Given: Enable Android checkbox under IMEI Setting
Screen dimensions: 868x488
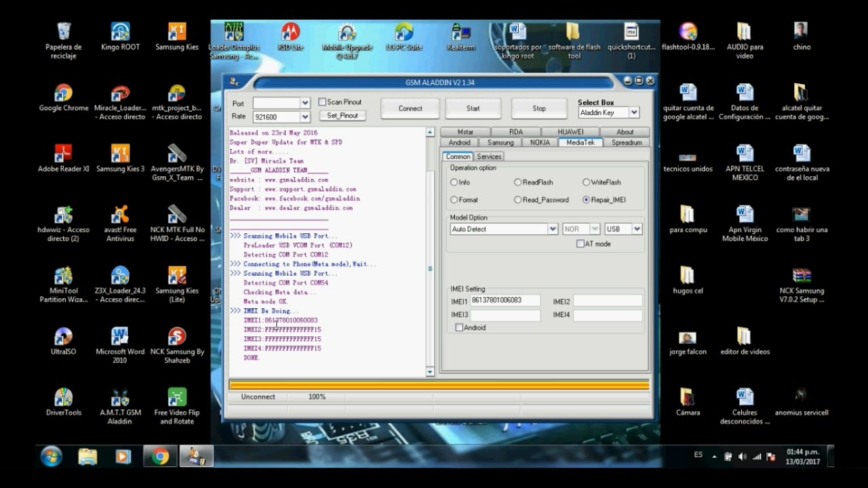Looking at the screenshot, I should [x=459, y=327].
